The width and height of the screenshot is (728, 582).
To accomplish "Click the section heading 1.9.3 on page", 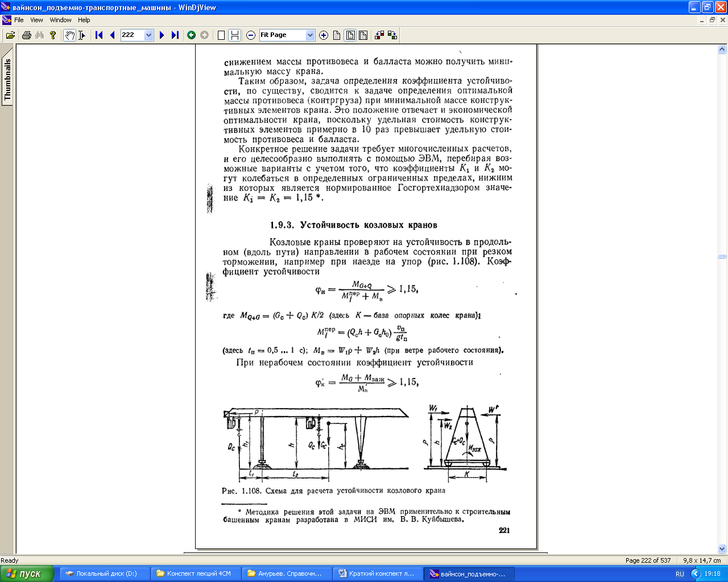I will point(354,225).
